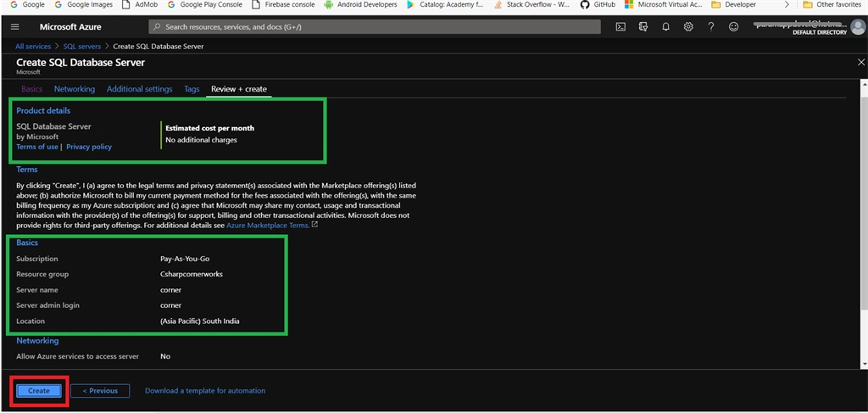
Task: Open the Microsoft Virtual Academy bookmark
Action: (x=664, y=4)
